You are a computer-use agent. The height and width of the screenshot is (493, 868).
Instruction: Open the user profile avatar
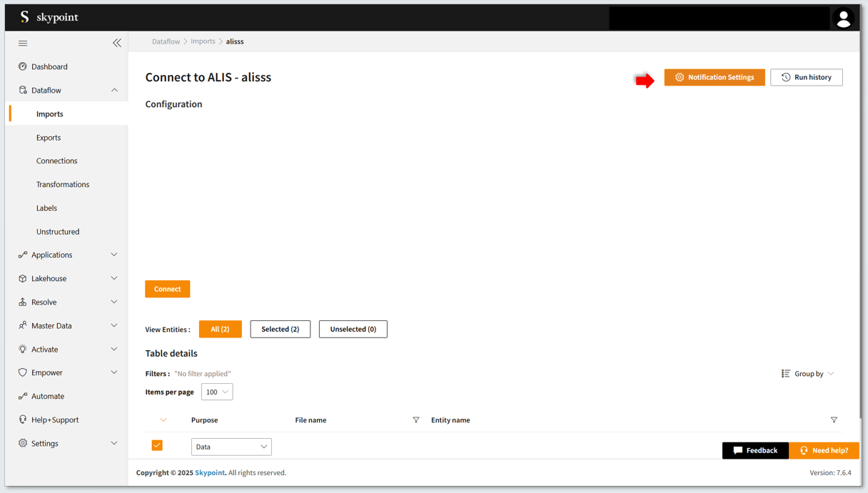[x=843, y=19]
